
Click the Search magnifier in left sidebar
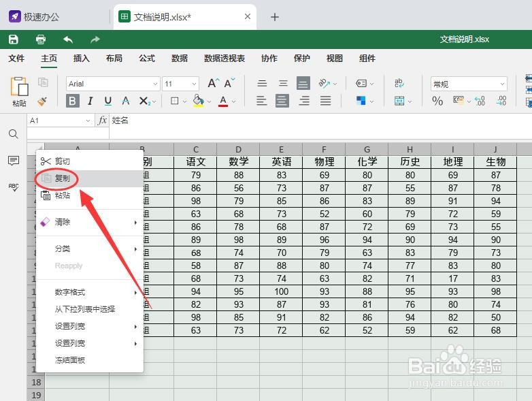click(13, 134)
